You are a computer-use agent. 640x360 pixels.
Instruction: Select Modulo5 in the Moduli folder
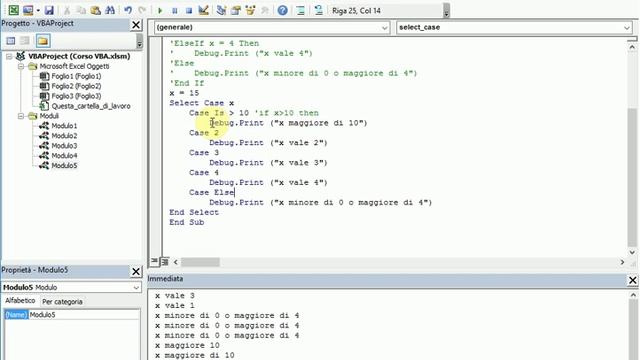coord(64,165)
